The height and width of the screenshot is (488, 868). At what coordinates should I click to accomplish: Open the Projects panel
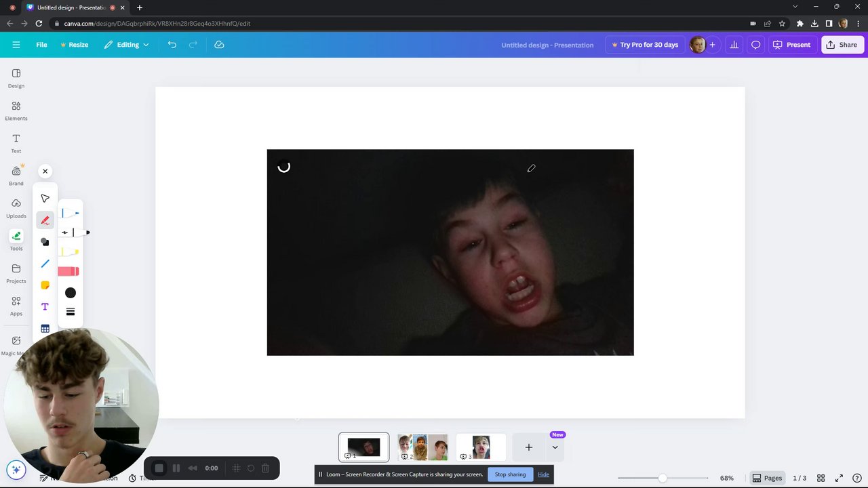coord(16,273)
